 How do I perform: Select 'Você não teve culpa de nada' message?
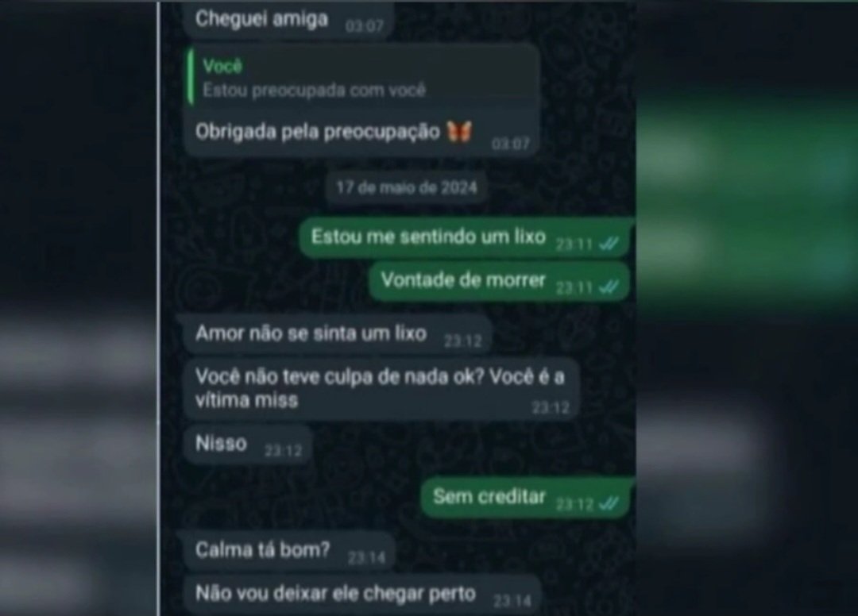pyautogui.click(x=381, y=389)
